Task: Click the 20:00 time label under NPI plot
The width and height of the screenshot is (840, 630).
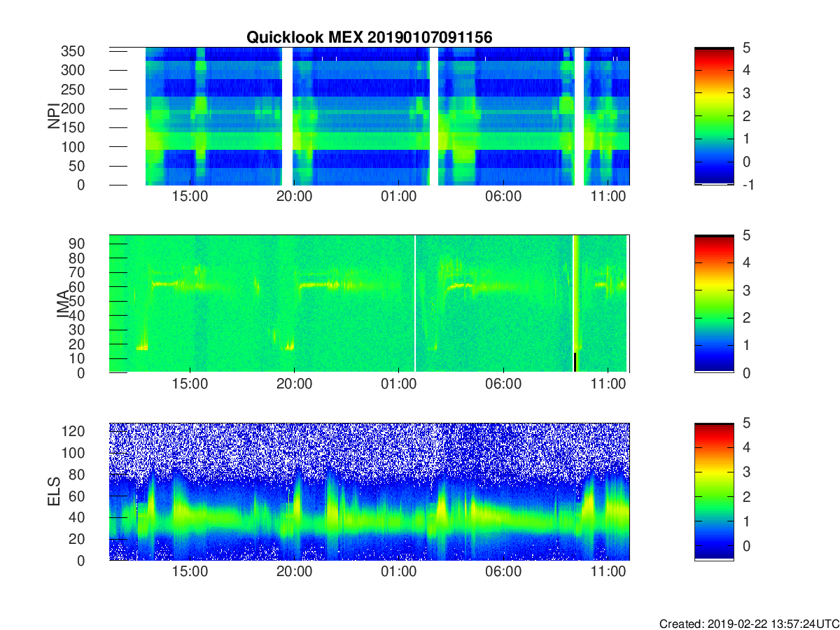Action: [295, 197]
